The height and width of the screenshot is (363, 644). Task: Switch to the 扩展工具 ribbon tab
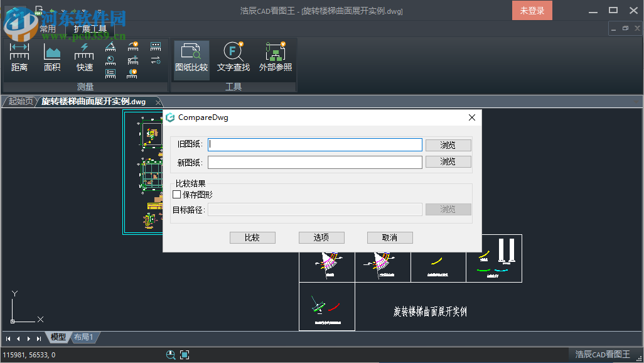click(90, 28)
